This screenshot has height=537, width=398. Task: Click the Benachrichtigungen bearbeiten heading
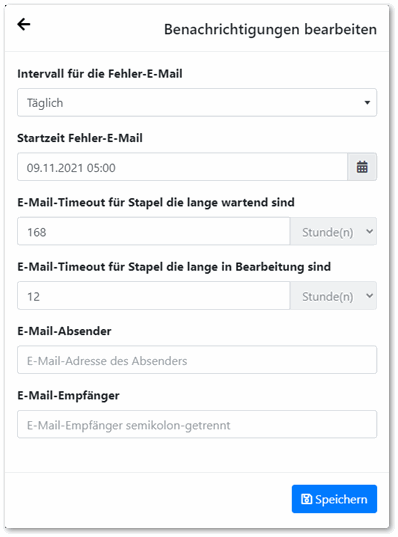click(x=270, y=29)
